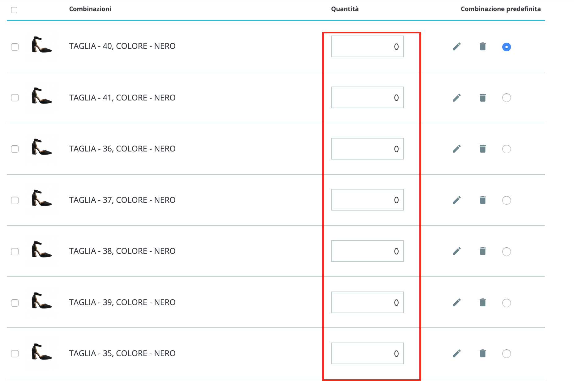Tick checkbox for TAGLIA 40 NERO
The image size is (574, 392).
pos(15,47)
